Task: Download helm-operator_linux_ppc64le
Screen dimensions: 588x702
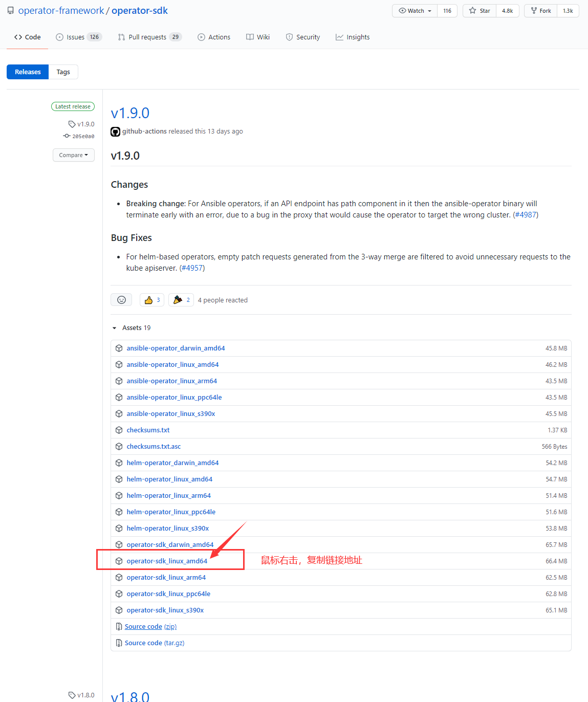Action: tap(171, 512)
